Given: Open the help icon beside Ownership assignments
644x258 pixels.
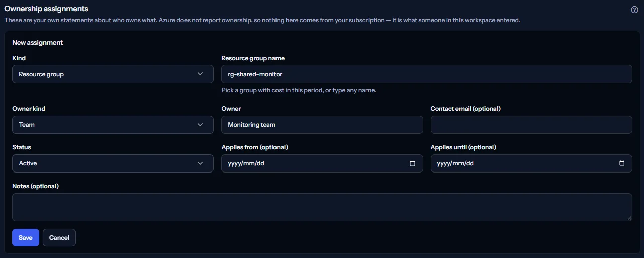Looking at the screenshot, I should [634, 9].
